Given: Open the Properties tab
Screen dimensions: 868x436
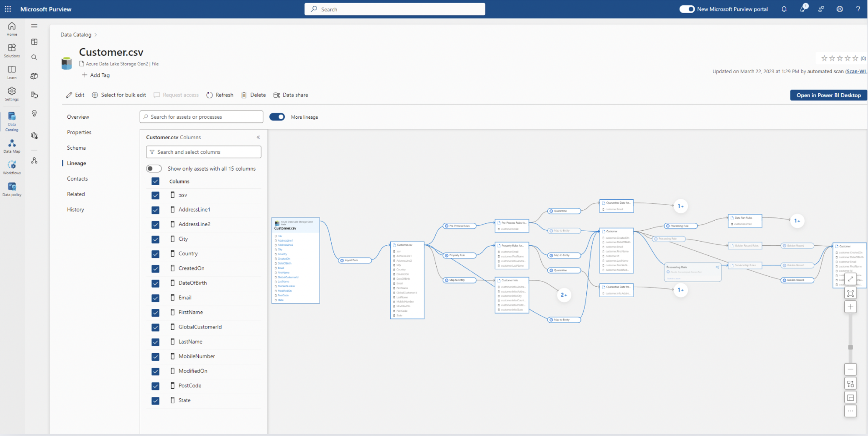Looking at the screenshot, I should point(79,132).
